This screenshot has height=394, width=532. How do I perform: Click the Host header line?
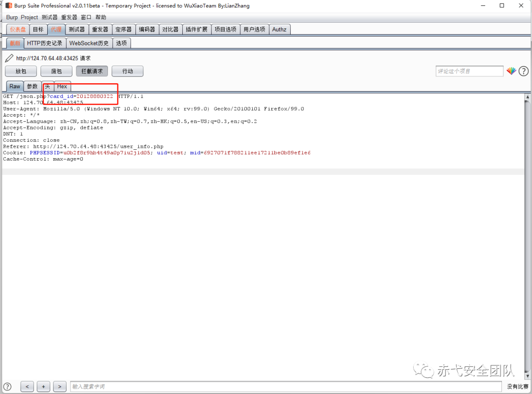click(x=43, y=102)
